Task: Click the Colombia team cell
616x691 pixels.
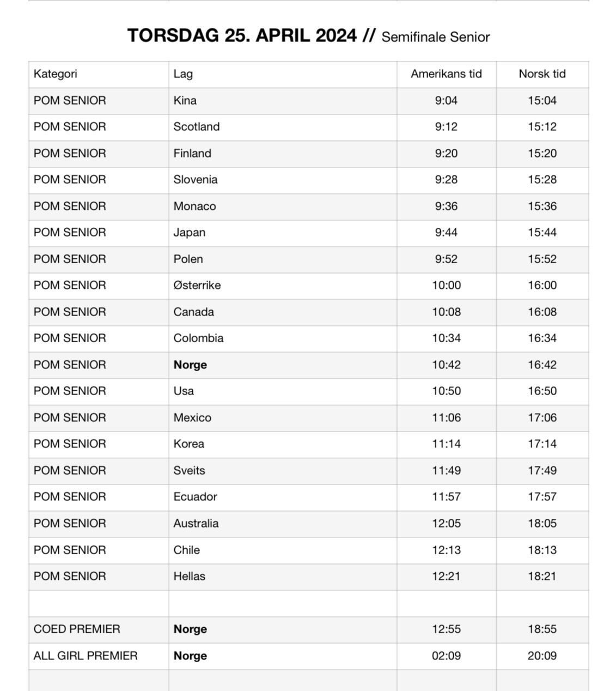Action: [283, 338]
